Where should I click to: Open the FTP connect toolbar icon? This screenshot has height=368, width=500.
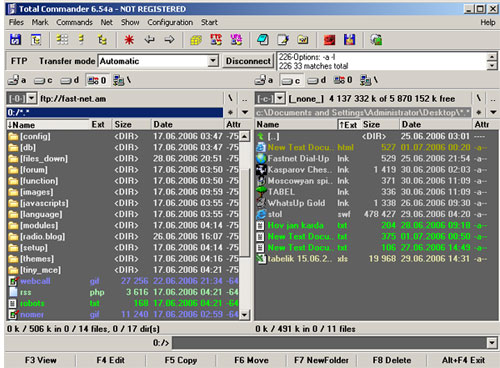point(216,40)
